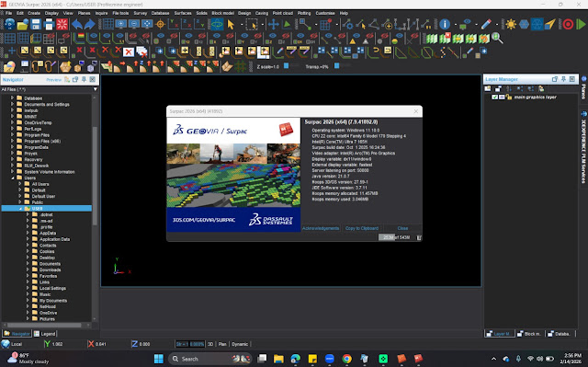The width and height of the screenshot is (588, 367).
Task: Click the magnifier icon on second toolbar row
Action: click(497, 38)
